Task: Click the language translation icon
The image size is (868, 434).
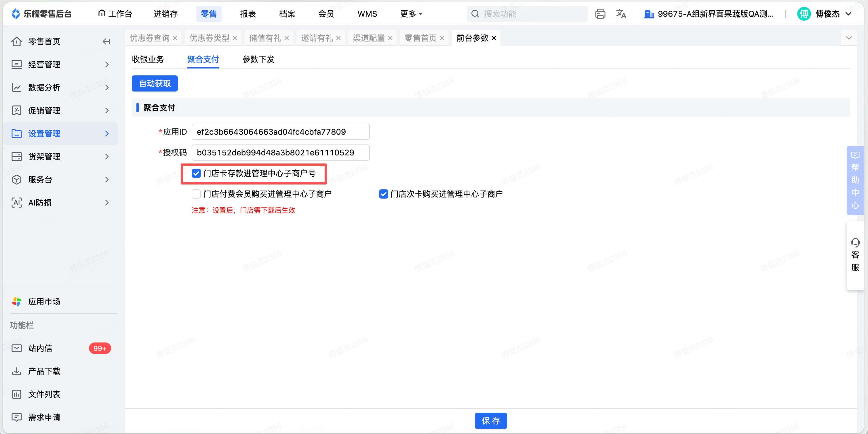Action: click(621, 14)
